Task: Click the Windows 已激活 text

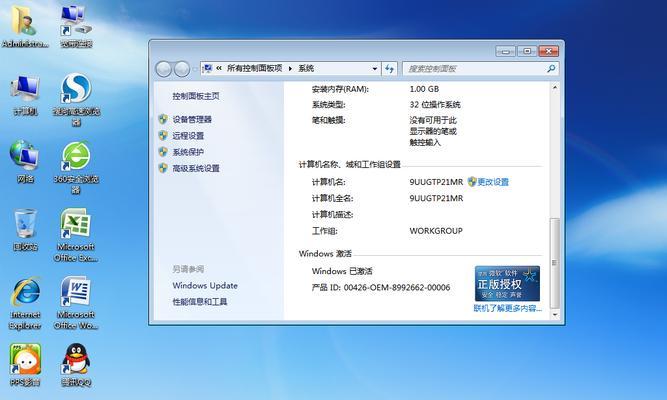Action: pyautogui.click(x=342, y=271)
